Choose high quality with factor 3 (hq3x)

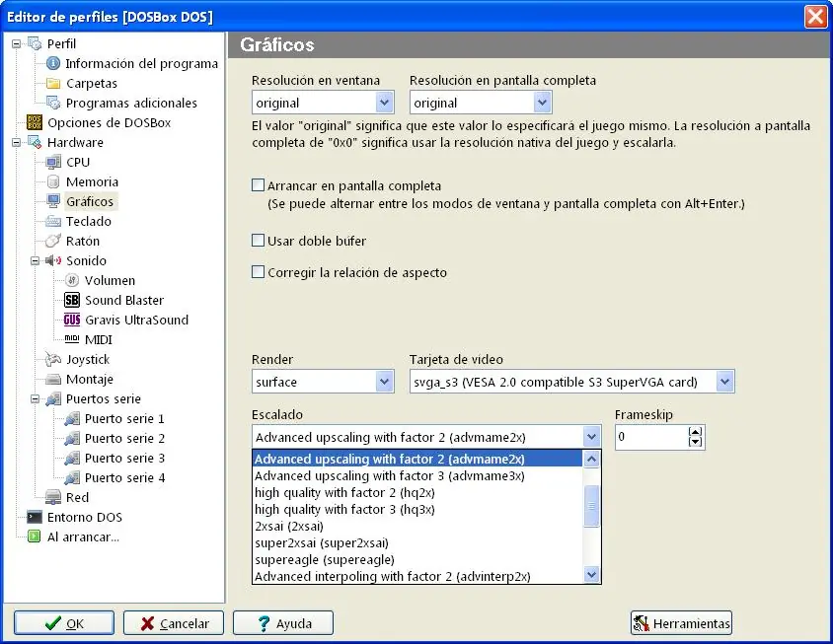click(x=344, y=510)
